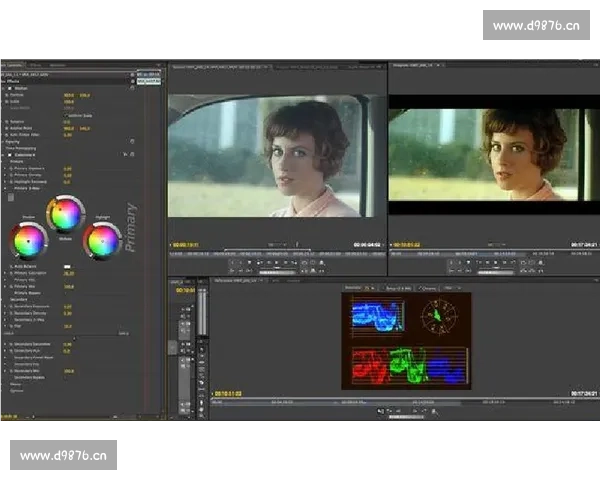The image size is (600, 480).
Task: Toggle animation stopwatch for Primary Saturation
Action: pos(8,271)
